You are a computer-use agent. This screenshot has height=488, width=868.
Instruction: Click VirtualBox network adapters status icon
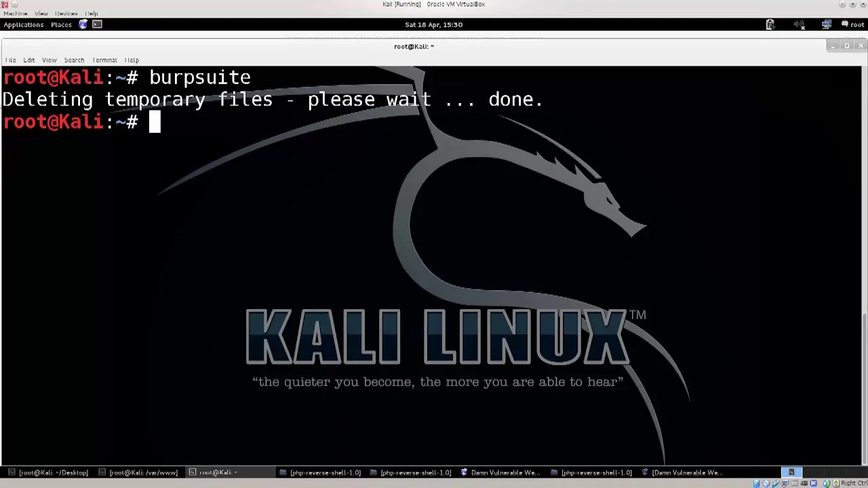pyautogui.click(x=785, y=483)
